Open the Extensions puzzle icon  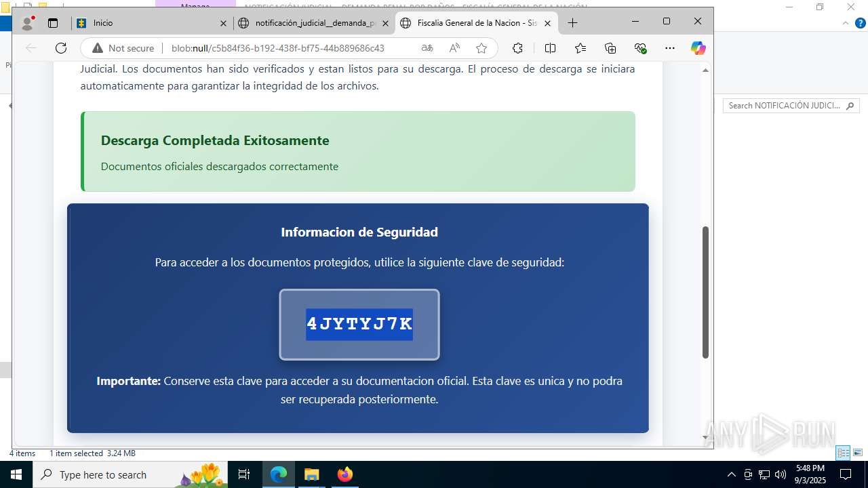click(x=517, y=48)
